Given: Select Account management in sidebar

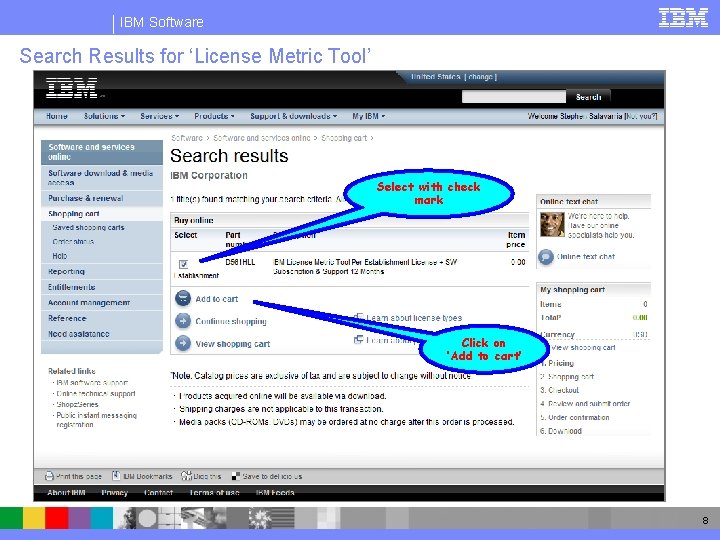Looking at the screenshot, I should click(x=101, y=303).
